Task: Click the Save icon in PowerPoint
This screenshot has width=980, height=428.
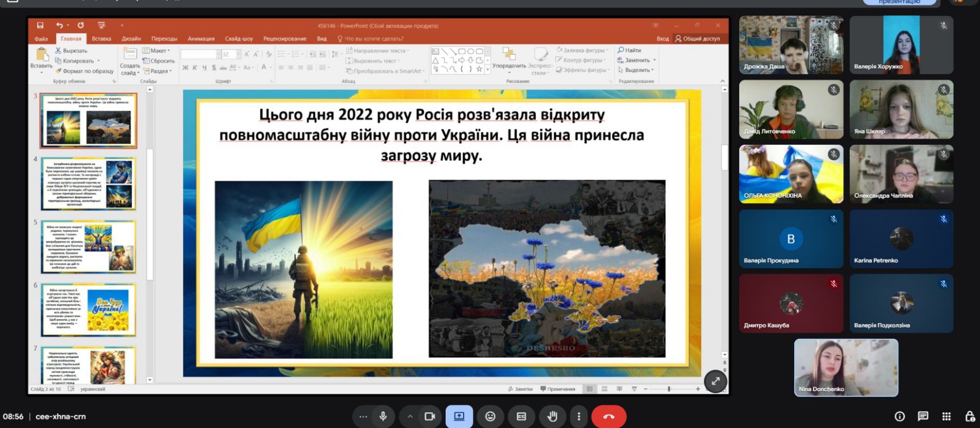Action: pyautogui.click(x=40, y=26)
